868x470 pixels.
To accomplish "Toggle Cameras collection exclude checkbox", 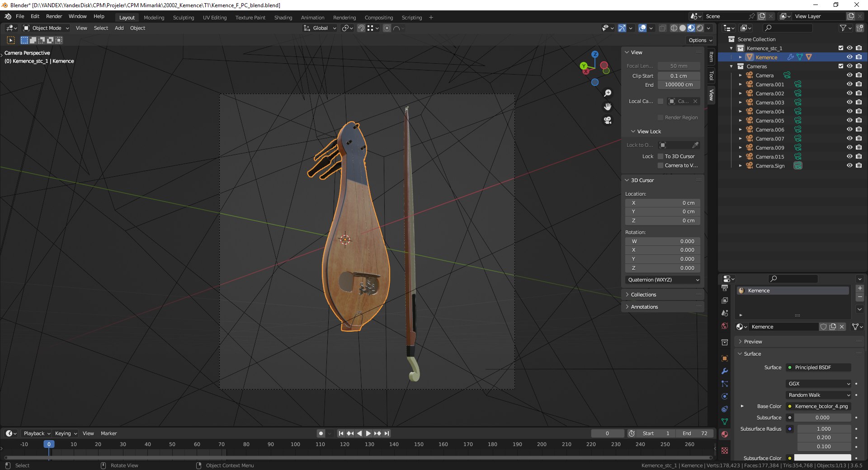I will [841, 66].
